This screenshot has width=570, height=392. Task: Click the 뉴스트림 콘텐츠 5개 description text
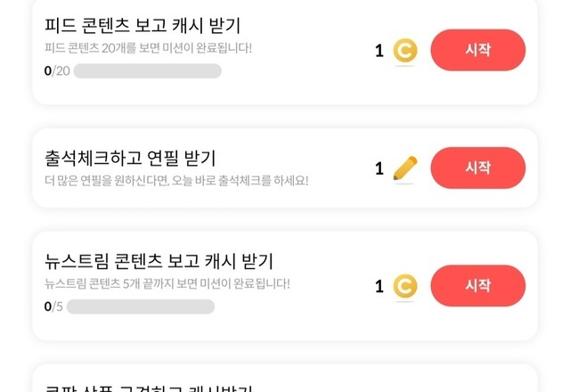tap(167, 283)
